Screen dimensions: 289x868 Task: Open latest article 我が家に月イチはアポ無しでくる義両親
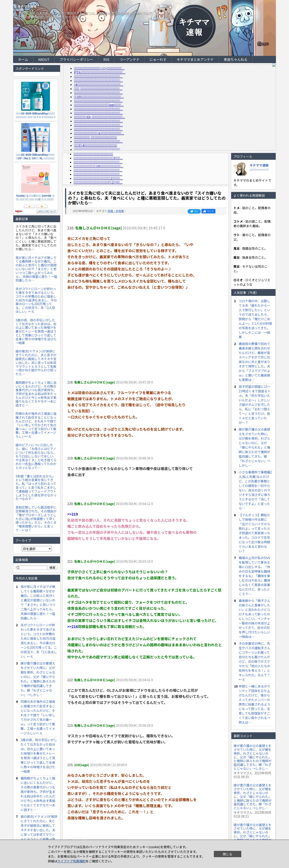coord(36,269)
